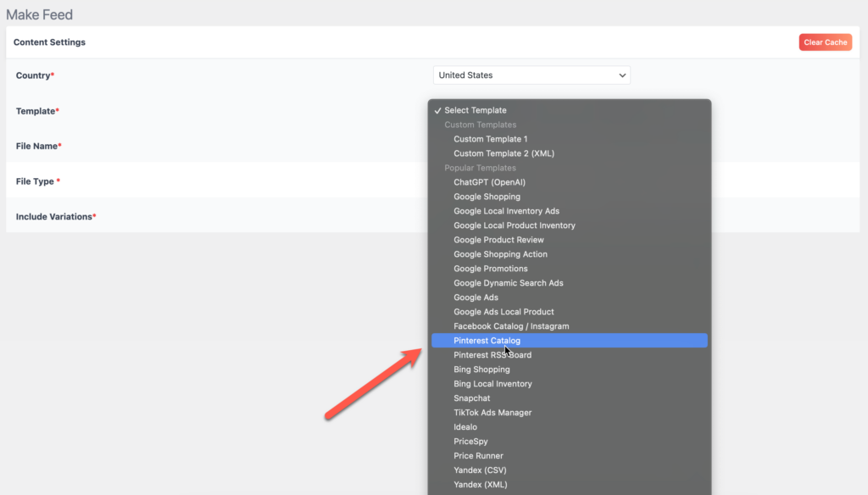Select Bing Shopping from the list
This screenshot has height=495, width=868.
[483, 369]
